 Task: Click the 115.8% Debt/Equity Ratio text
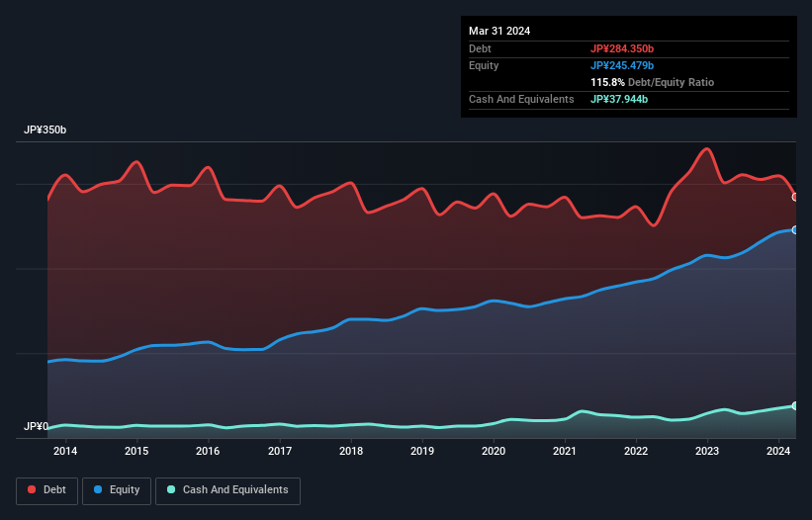[652, 82]
